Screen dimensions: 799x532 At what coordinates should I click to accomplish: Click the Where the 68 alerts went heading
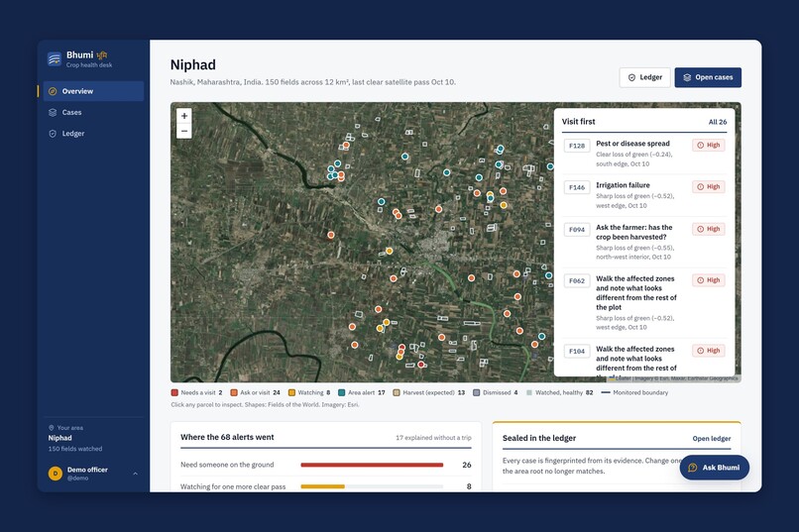tap(227, 437)
